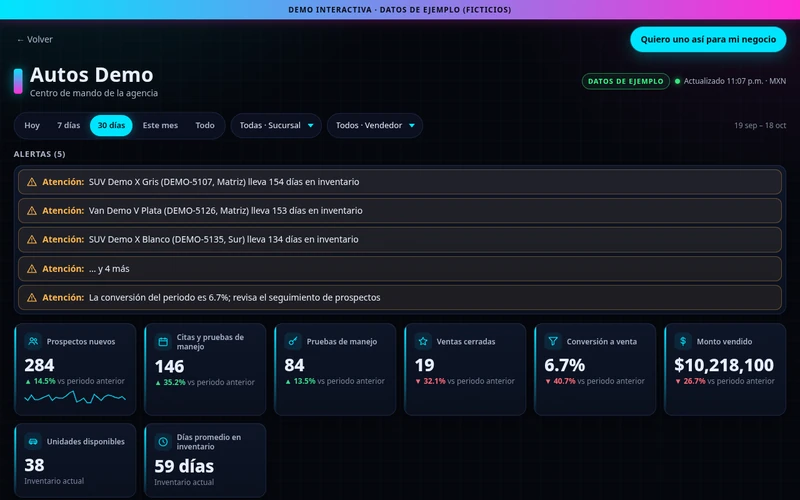Click the '19 sep – 18 oct' date range
Image resolution: width=800 pixels, height=500 pixels.
(x=760, y=126)
